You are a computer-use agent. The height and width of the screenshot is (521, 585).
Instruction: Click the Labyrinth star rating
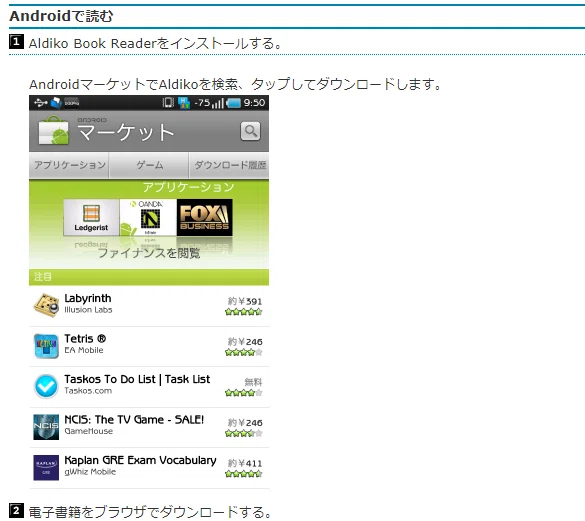click(x=244, y=312)
